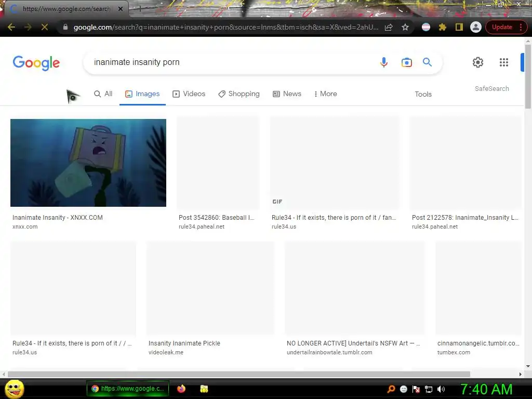Click the speaker volume tray icon
The height and width of the screenshot is (399, 532).
pyautogui.click(x=441, y=389)
